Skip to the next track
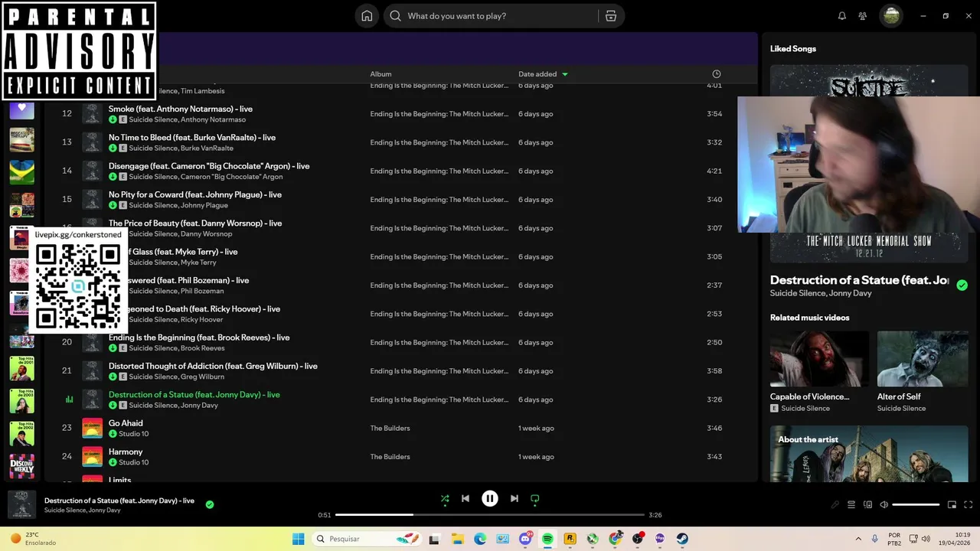980x551 pixels. click(514, 499)
